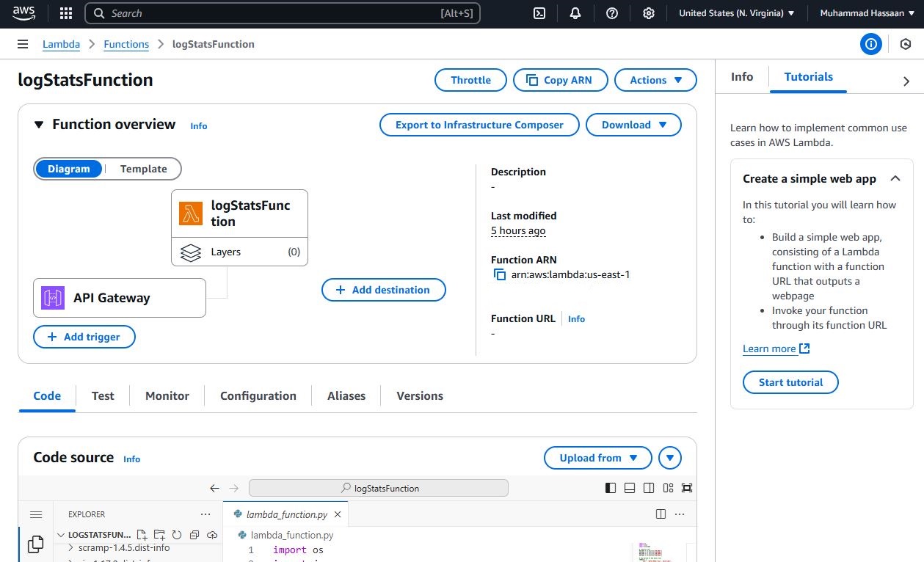Copy the Function ARN with copy icon
The height and width of the screenshot is (562, 924).
(500, 275)
